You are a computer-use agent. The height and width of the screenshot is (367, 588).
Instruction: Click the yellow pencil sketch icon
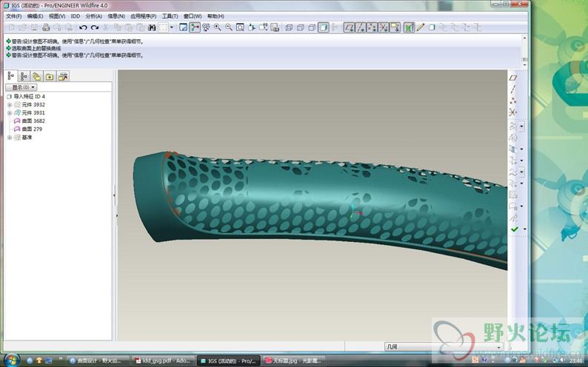point(421,27)
